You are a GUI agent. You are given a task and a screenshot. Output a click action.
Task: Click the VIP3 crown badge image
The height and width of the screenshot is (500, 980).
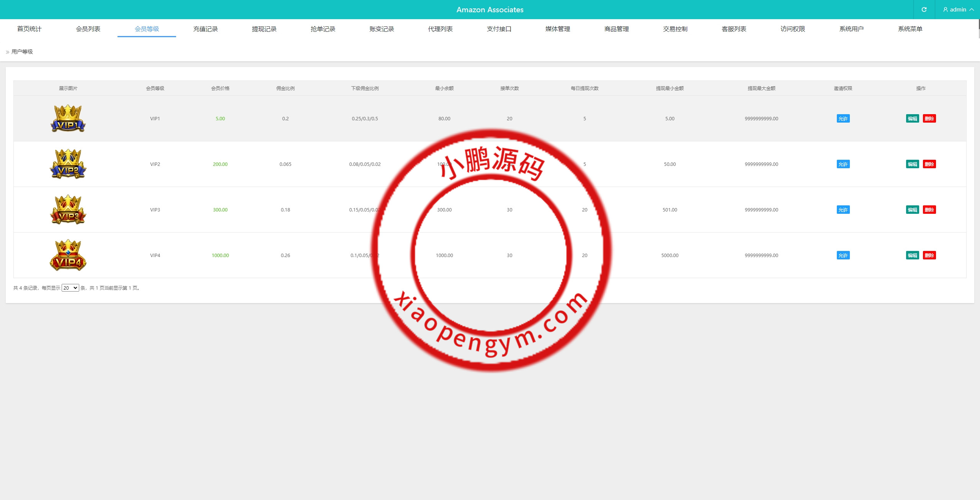pos(68,210)
